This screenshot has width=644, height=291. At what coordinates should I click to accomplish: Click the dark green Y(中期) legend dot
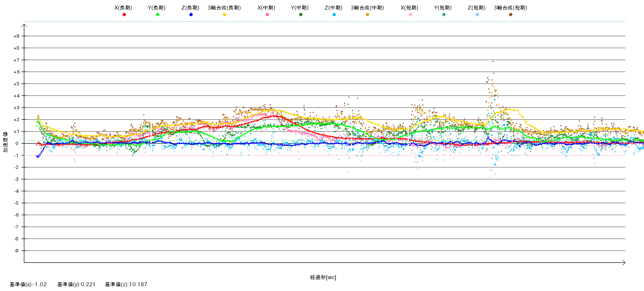(x=301, y=15)
